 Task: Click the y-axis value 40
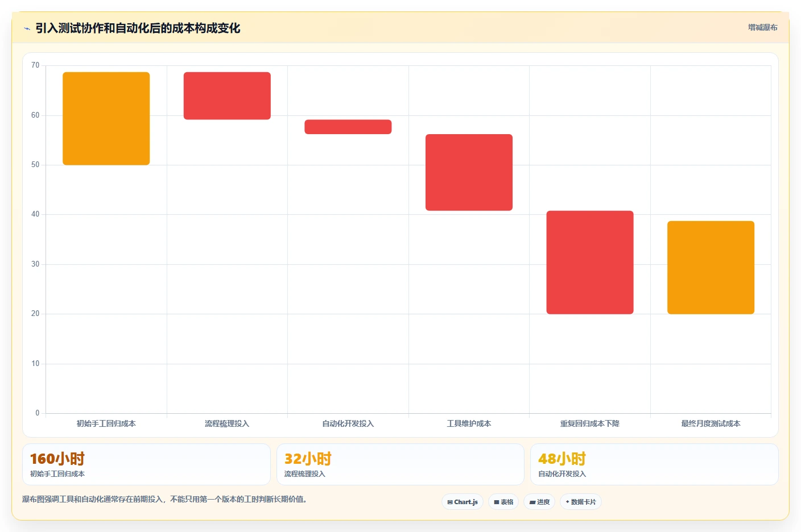tap(35, 214)
